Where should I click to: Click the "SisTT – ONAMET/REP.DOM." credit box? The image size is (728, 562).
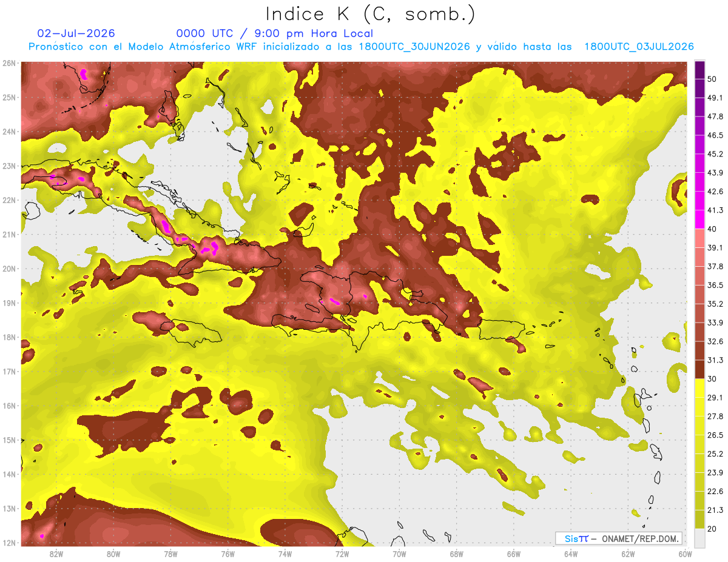pyautogui.click(x=619, y=538)
